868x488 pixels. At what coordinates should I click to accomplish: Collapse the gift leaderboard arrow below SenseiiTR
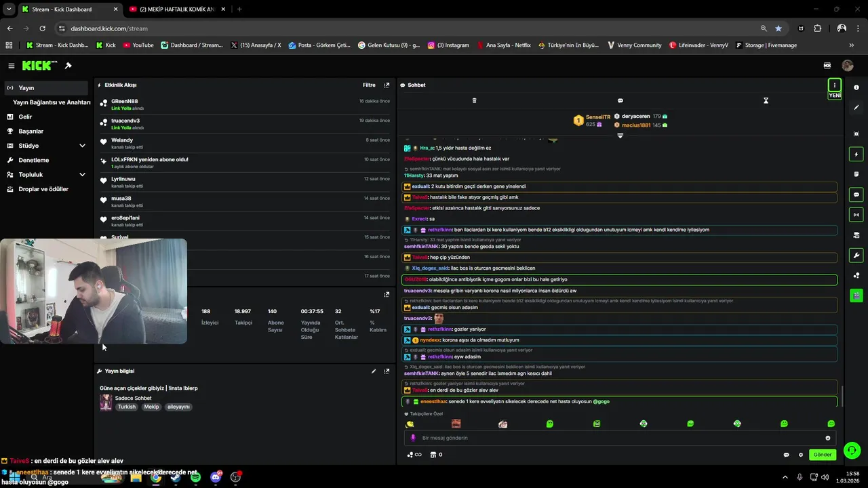tap(620, 136)
